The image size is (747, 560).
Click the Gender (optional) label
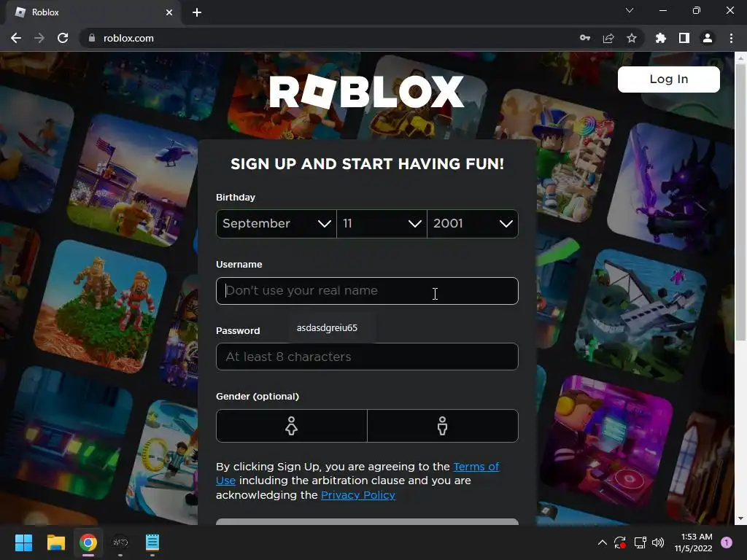258,396
